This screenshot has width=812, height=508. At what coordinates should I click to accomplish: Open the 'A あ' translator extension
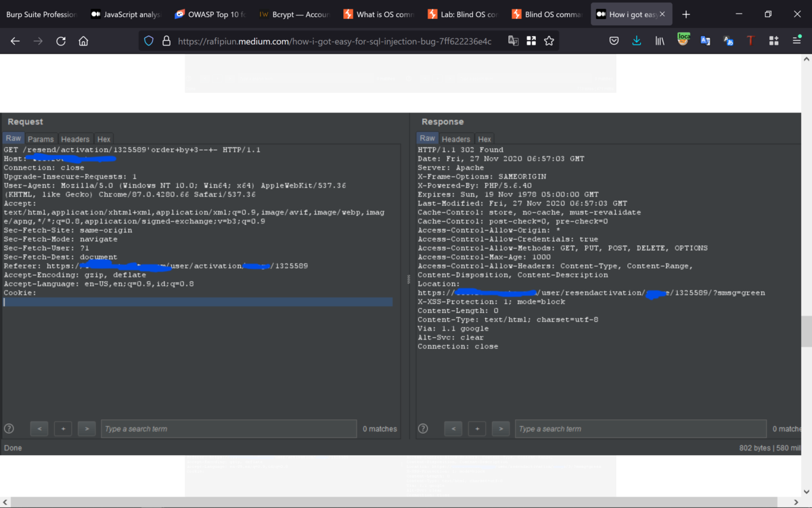pyautogui.click(x=729, y=41)
